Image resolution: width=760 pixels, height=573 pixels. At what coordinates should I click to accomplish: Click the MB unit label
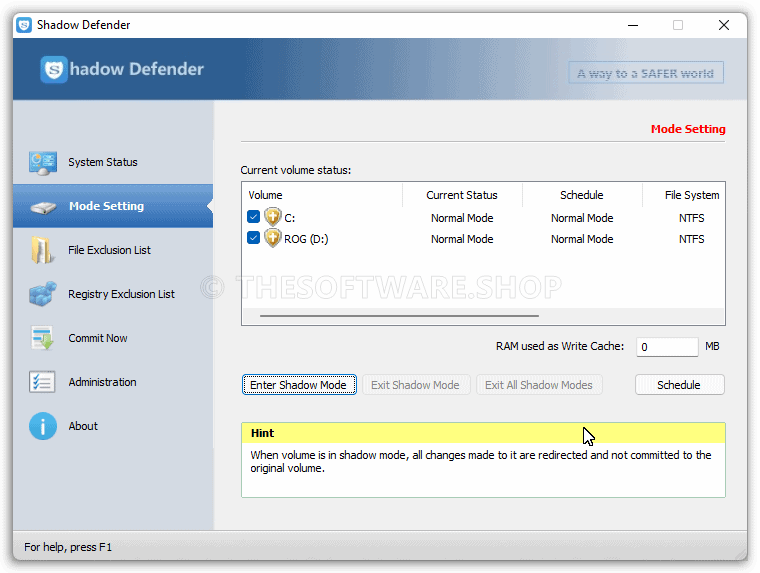tap(712, 346)
